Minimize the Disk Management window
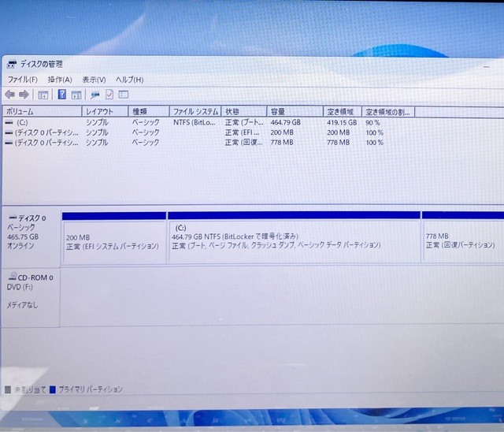504x432 pixels. point(487,66)
